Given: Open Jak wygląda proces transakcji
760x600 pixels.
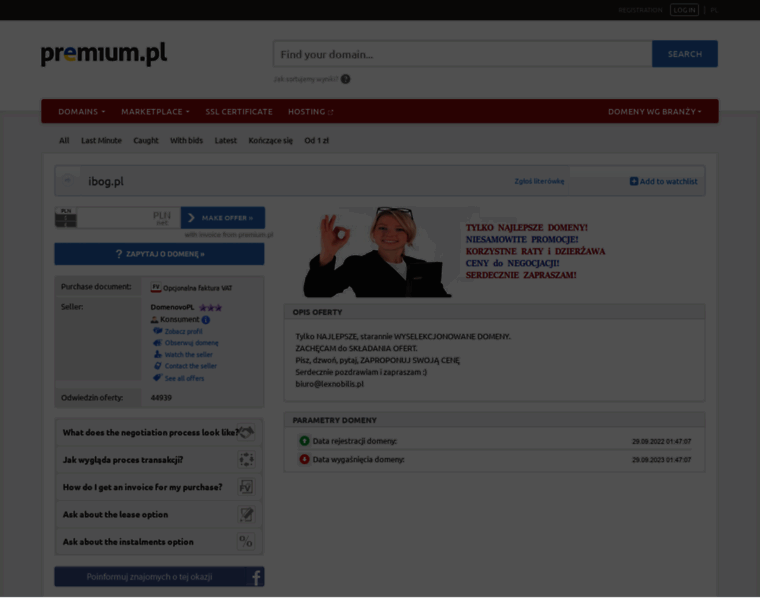Looking at the screenshot, I should click(159, 460).
